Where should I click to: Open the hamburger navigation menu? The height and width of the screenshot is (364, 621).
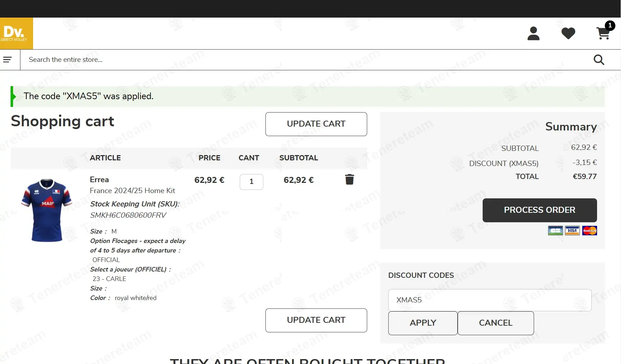7,60
